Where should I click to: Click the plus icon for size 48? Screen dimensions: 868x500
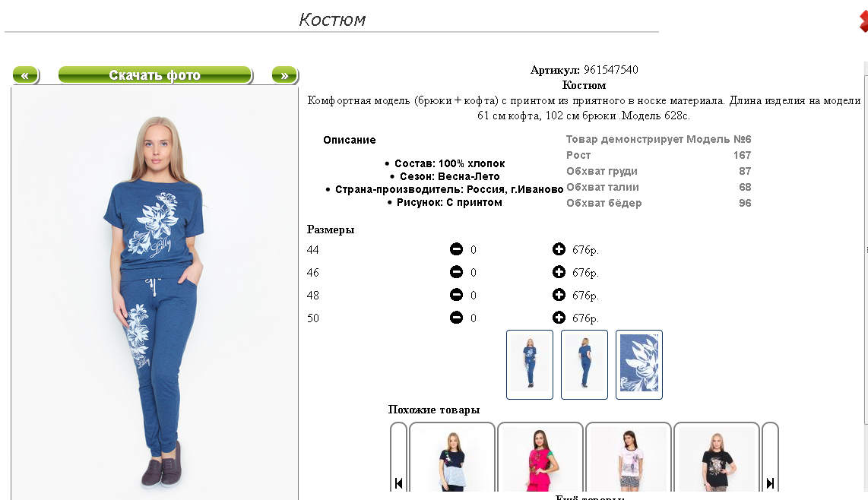pyautogui.click(x=559, y=295)
